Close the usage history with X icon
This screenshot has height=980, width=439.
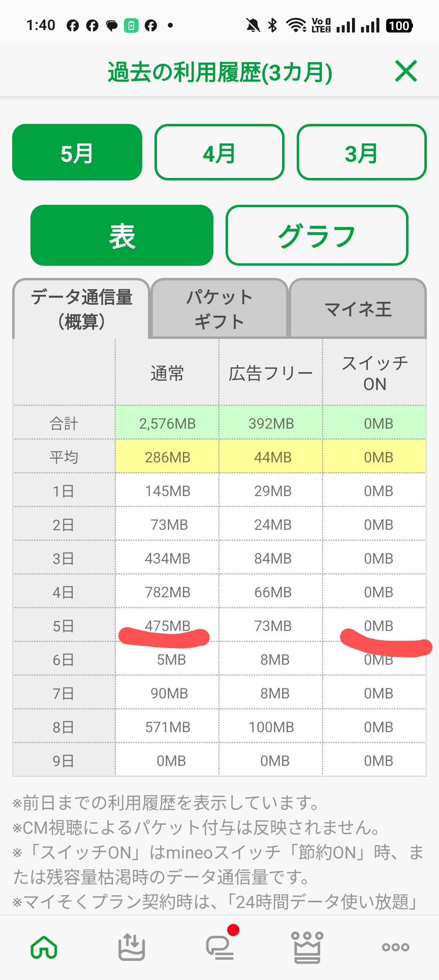click(406, 72)
